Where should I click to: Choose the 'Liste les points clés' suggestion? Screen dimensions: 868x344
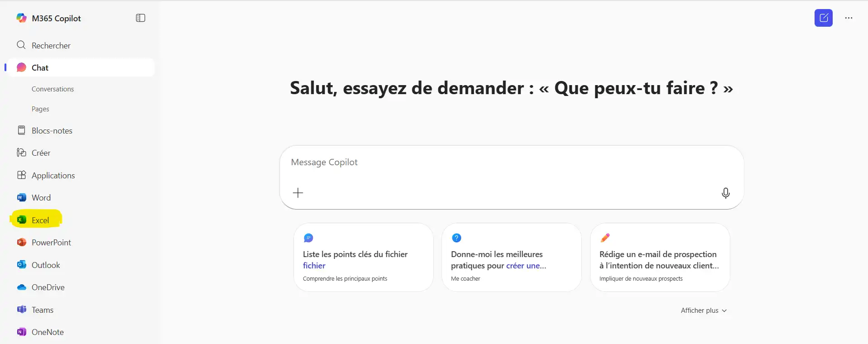(x=363, y=258)
